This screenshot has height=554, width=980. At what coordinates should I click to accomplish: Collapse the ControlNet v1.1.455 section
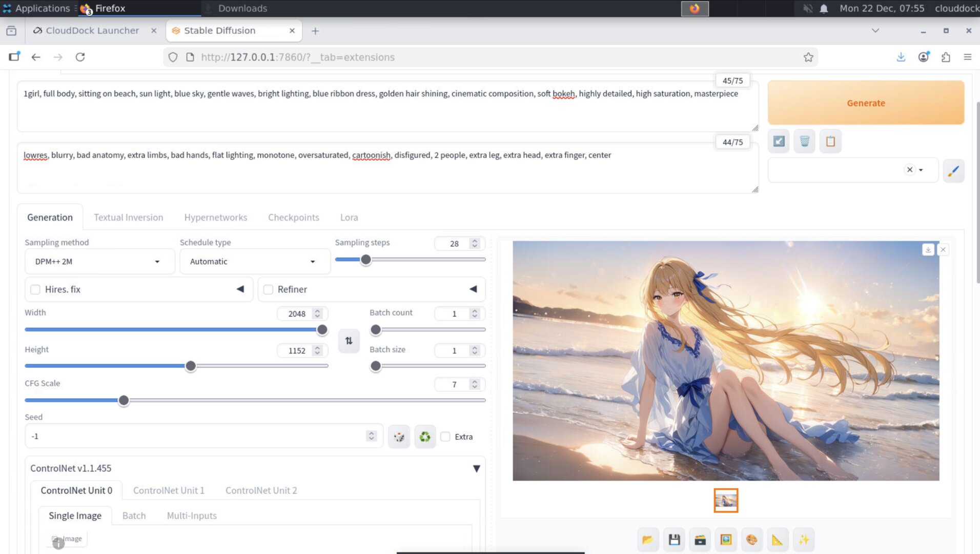pyautogui.click(x=476, y=468)
